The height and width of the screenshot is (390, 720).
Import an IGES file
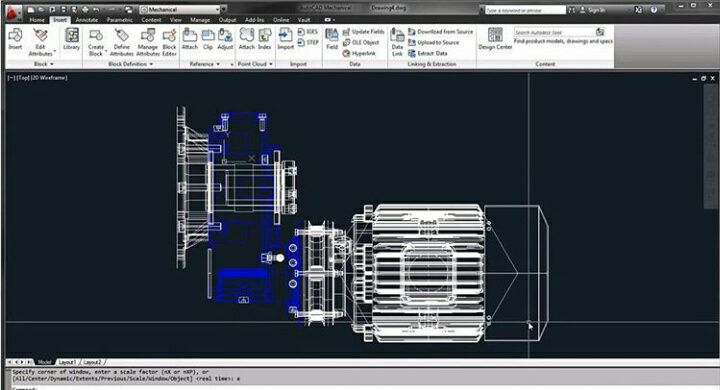[x=308, y=32]
